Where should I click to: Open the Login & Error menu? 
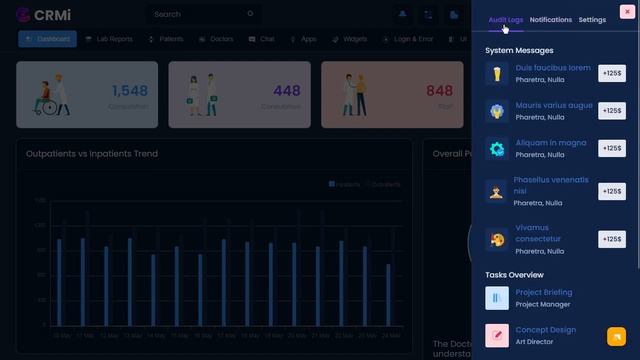(x=408, y=39)
